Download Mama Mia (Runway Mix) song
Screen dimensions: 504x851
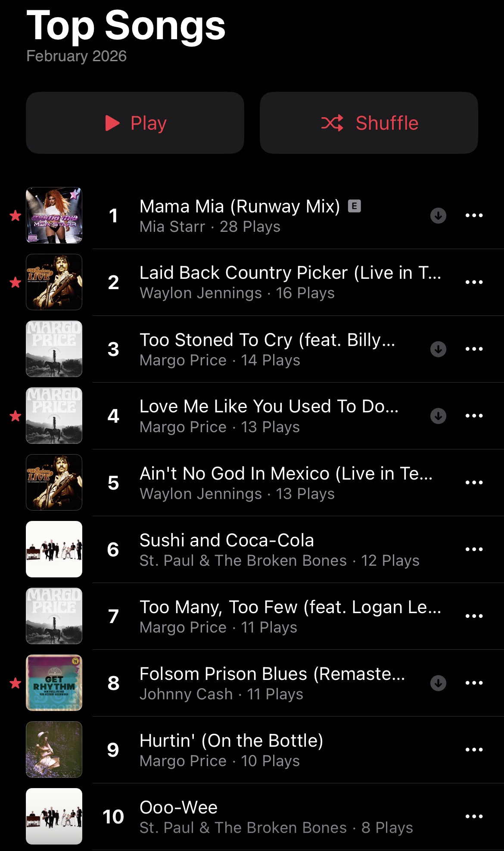438,215
